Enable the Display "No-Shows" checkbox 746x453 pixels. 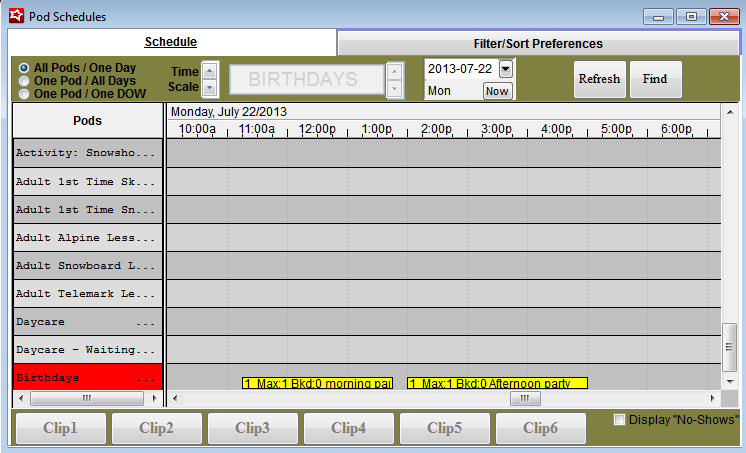(x=619, y=420)
